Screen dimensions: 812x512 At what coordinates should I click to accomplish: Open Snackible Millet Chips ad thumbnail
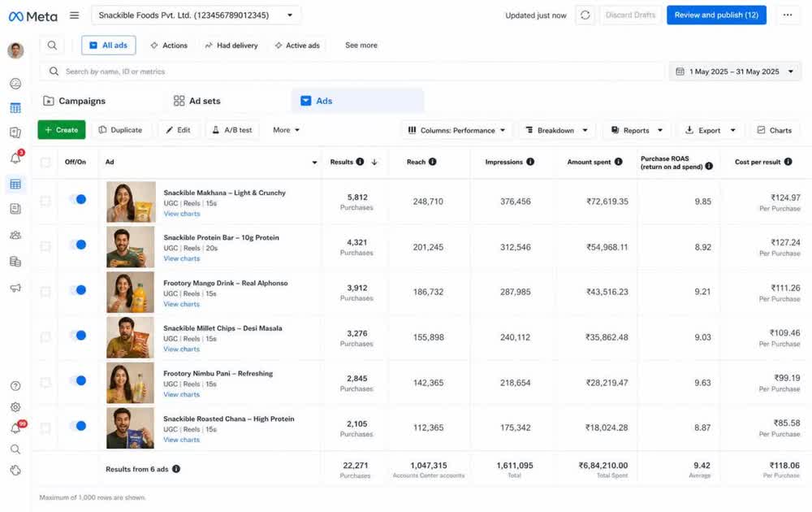click(131, 337)
